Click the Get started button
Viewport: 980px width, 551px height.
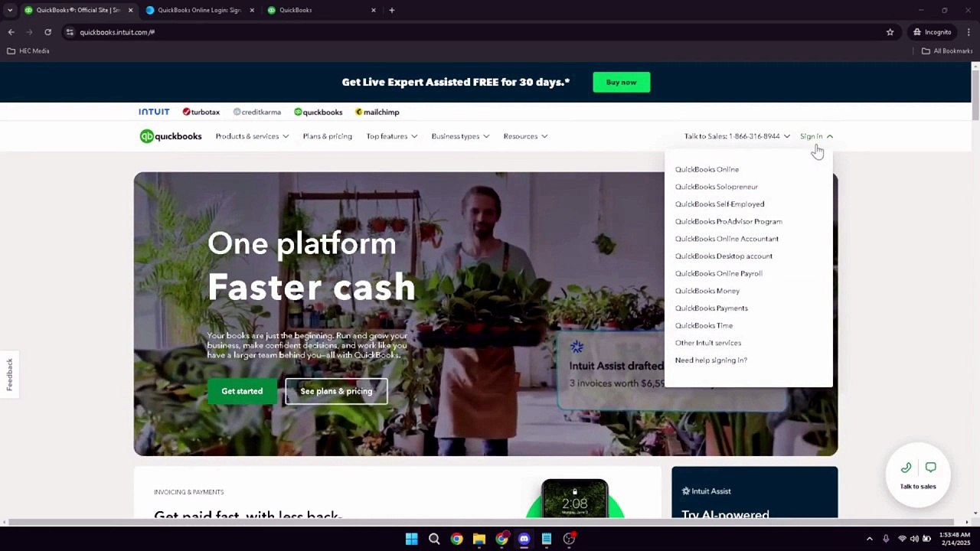pyautogui.click(x=242, y=391)
